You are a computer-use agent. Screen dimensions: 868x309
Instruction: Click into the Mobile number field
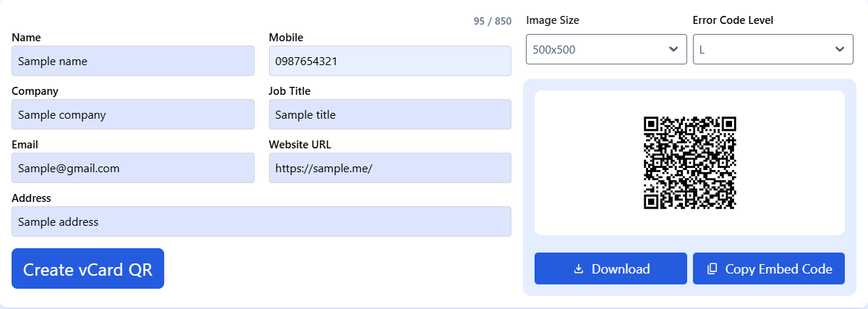click(x=390, y=62)
